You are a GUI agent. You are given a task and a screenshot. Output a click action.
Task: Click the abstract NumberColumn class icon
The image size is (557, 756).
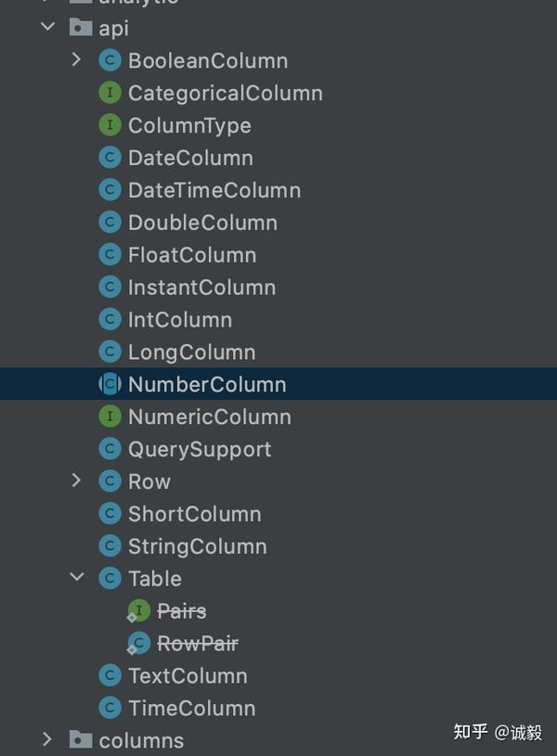(110, 384)
